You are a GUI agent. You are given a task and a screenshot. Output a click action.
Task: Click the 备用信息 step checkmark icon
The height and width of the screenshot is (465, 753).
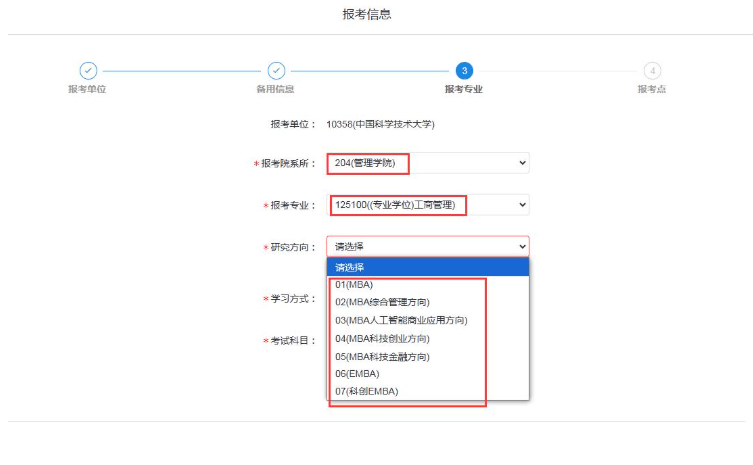[x=276, y=71]
